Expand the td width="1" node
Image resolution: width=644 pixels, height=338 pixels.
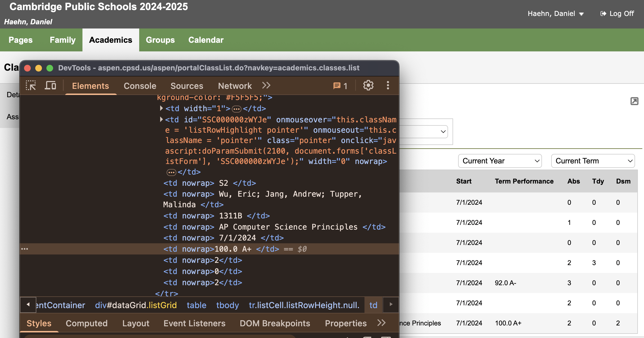click(161, 108)
